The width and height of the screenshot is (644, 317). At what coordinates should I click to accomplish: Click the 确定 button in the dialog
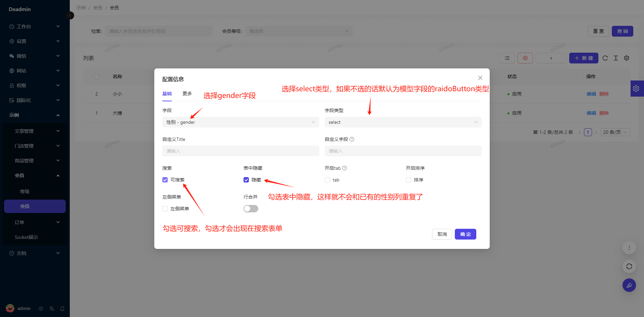point(465,234)
